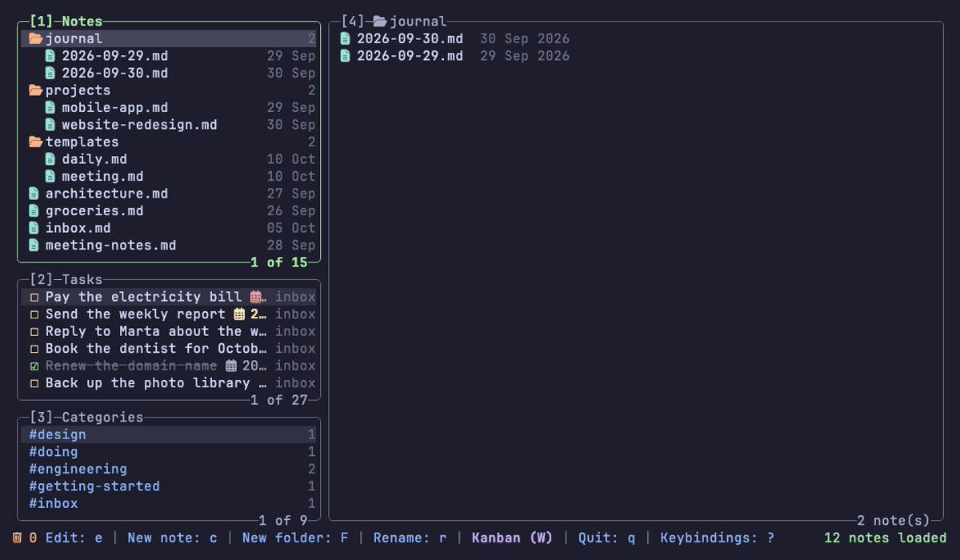
Task: Focus the [1] Notes panel title
Action: click(66, 22)
